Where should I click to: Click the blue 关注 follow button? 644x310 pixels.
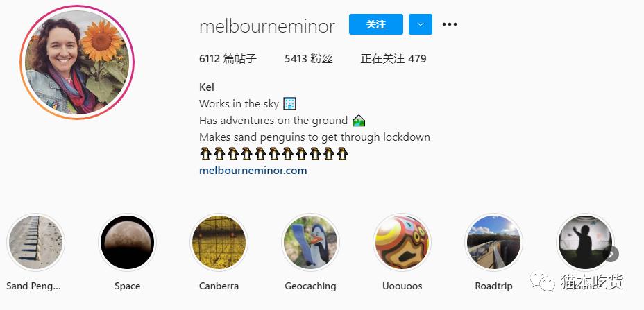(x=376, y=24)
